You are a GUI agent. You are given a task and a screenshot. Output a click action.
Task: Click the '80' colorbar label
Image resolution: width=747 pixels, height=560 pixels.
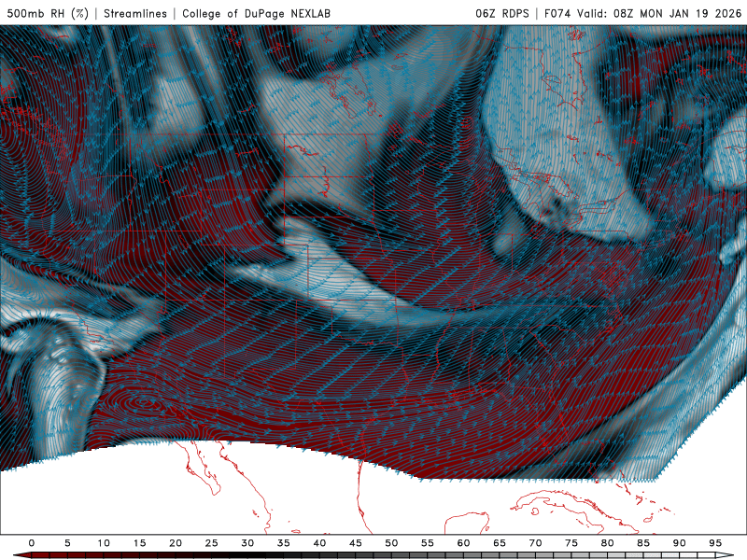608,543
